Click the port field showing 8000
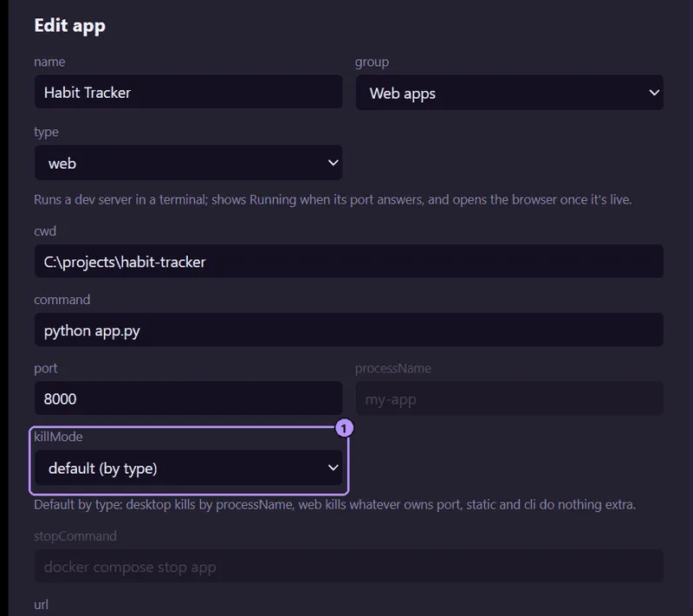Screen dimensions: 693x616 (x=188, y=399)
